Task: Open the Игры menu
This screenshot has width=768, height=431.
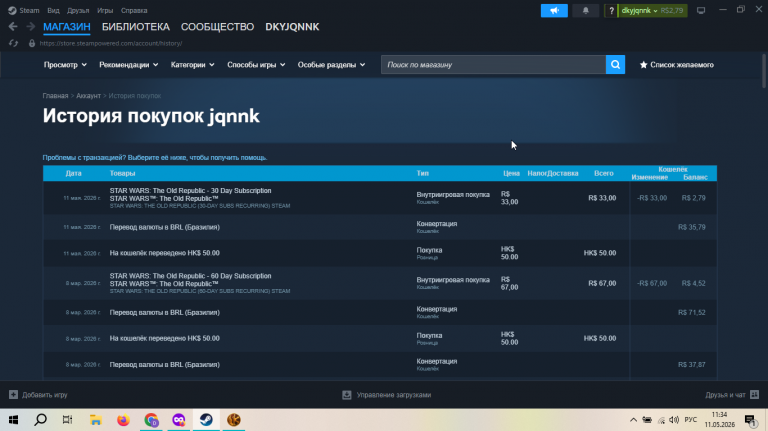Action: 105,10
